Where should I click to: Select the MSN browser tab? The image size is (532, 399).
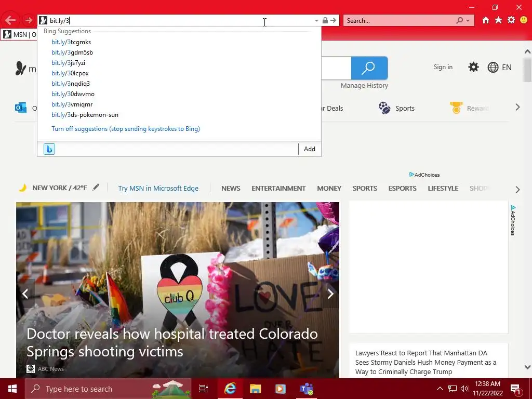[x=19, y=35]
